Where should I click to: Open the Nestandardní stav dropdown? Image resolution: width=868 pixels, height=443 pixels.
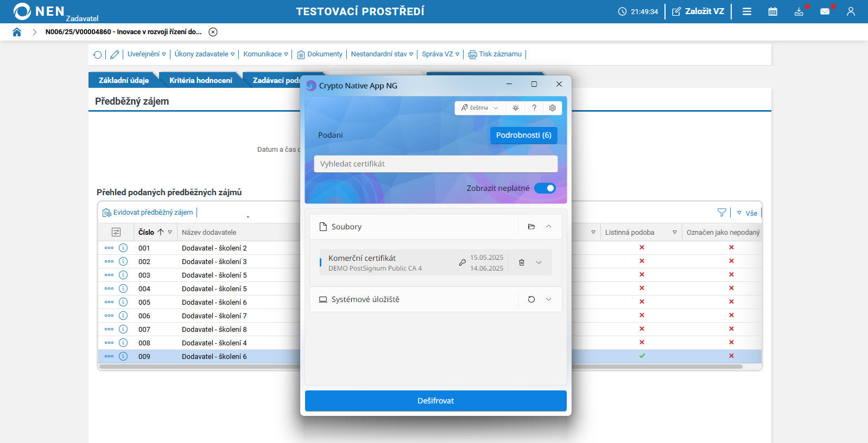[x=382, y=54]
